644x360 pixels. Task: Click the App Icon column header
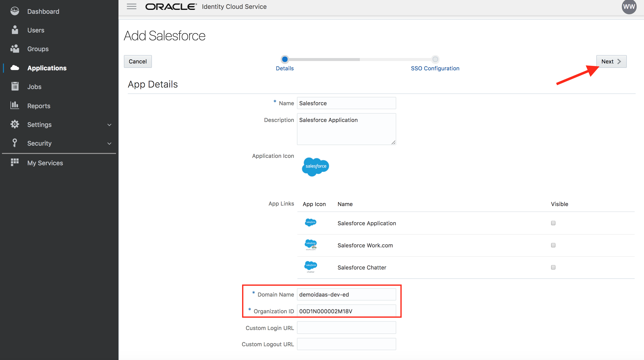tap(314, 204)
